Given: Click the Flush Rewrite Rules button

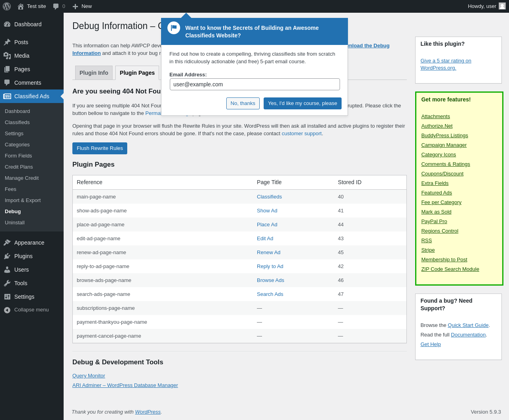Looking at the screenshot, I should tap(100, 148).
